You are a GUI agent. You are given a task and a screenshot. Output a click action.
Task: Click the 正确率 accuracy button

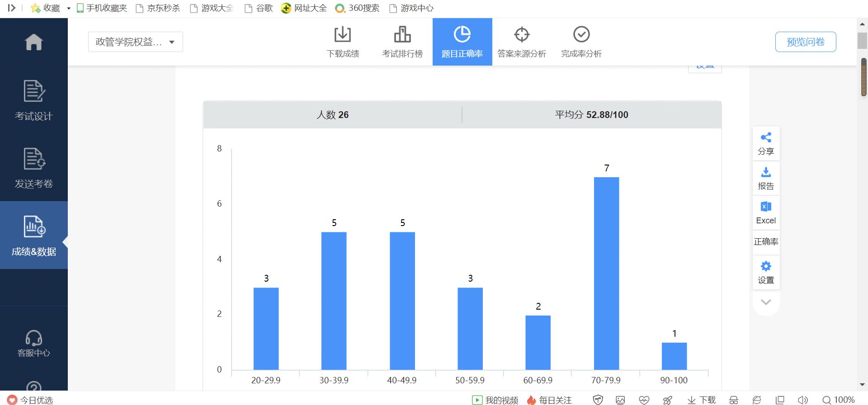click(765, 241)
